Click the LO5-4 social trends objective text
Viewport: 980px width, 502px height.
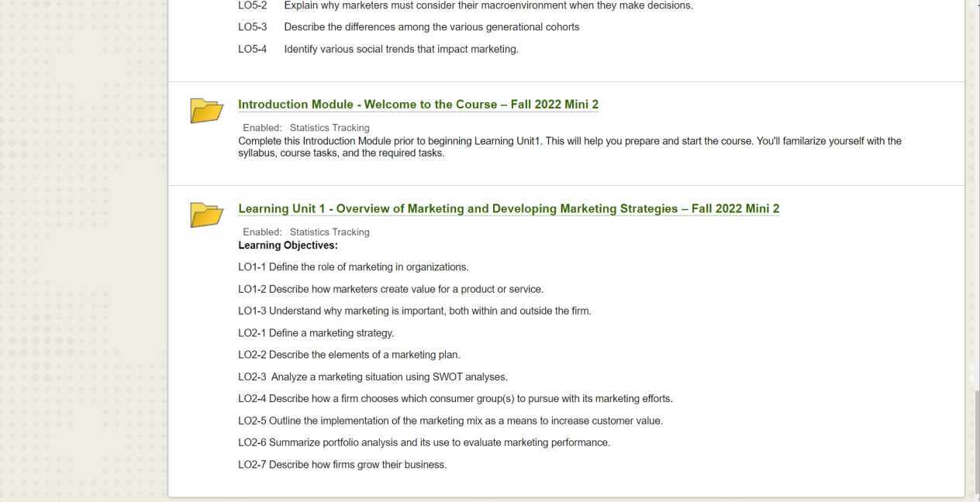tap(401, 50)
